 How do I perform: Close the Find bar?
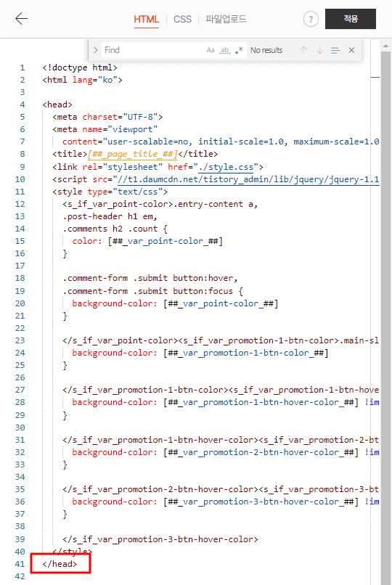(351, 50)
